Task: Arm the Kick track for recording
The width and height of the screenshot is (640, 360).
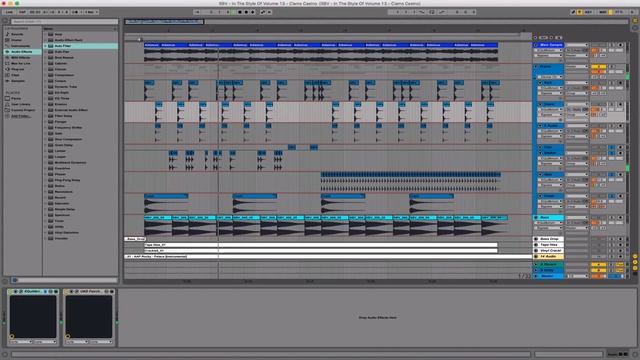Action: 621,83
